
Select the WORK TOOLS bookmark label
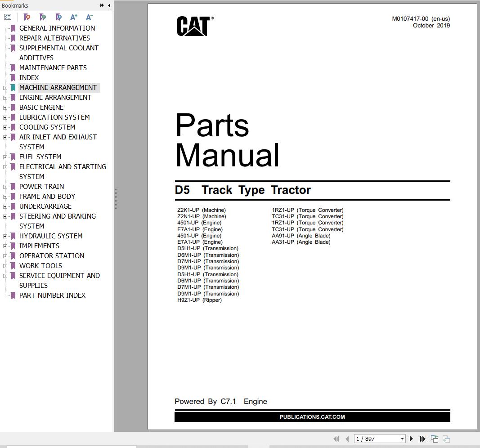41,266
